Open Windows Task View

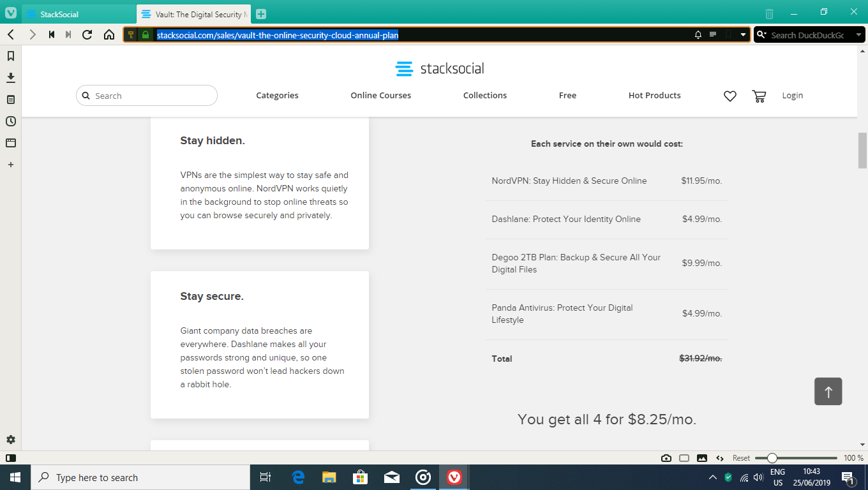pos(266,477)
